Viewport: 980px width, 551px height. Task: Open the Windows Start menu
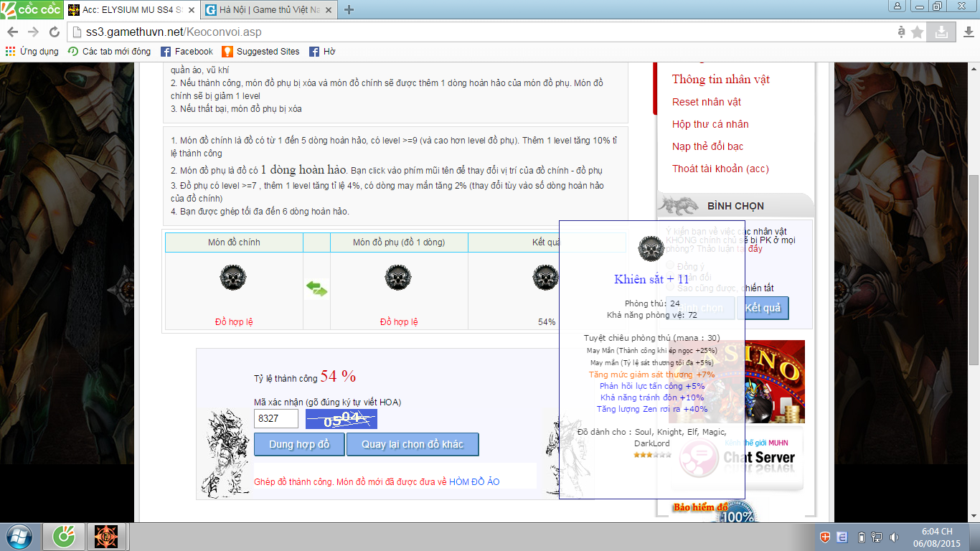pos(19,537)
